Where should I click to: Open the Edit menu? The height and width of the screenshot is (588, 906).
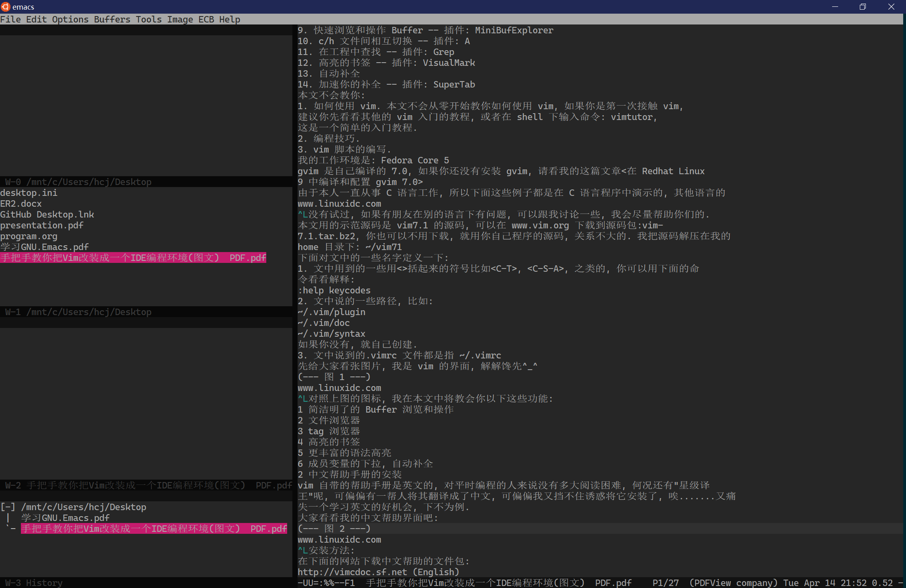click(37, 19)
